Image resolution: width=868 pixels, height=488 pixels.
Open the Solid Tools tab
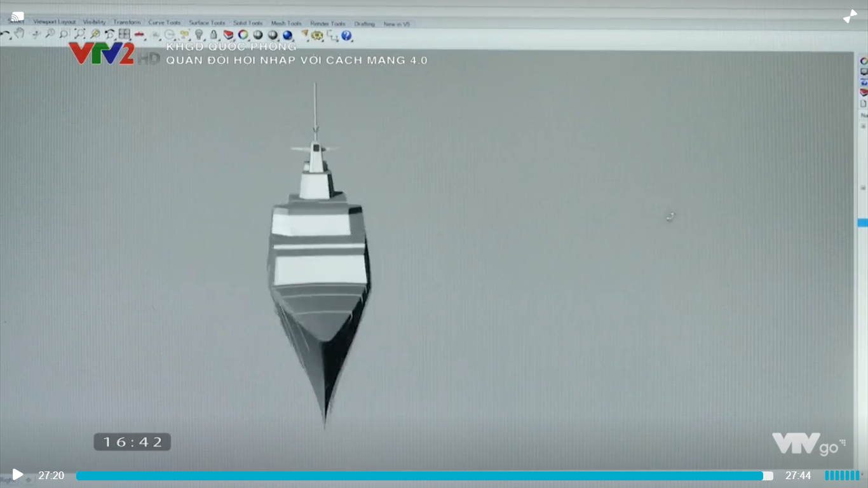tap(247, 24)
